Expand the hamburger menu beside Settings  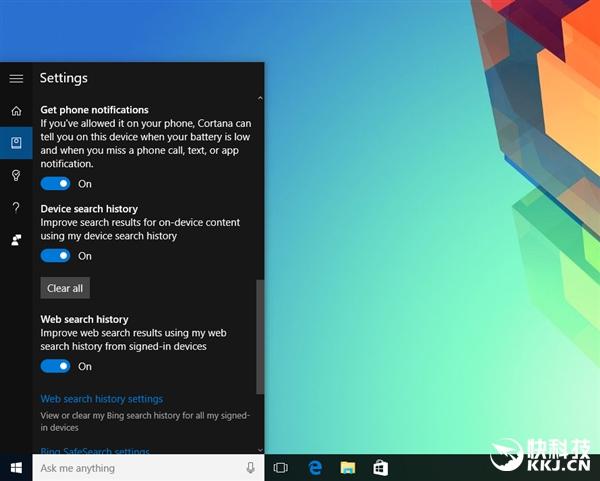click(x=16, y=78)
